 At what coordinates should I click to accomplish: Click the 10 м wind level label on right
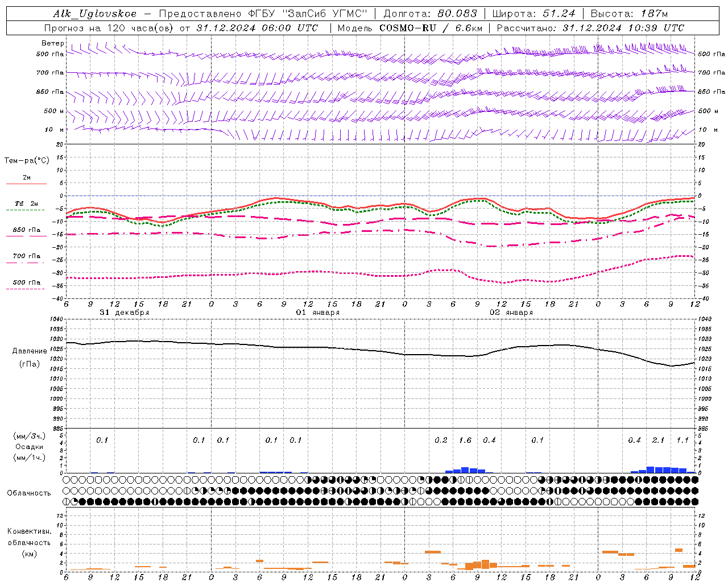[708, 130]
